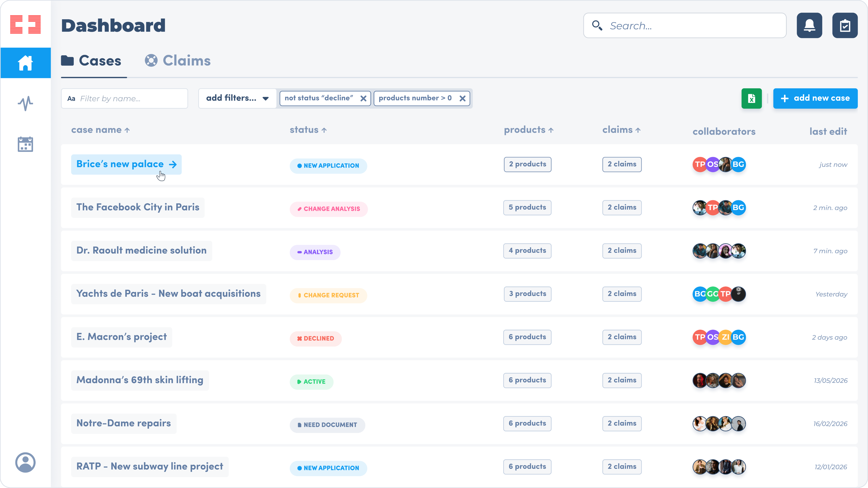Image resolution: width=868 pixels, height=488 pixels.
Task: Click OS avatar in Brice's new palace row
Action: (713, 164)
